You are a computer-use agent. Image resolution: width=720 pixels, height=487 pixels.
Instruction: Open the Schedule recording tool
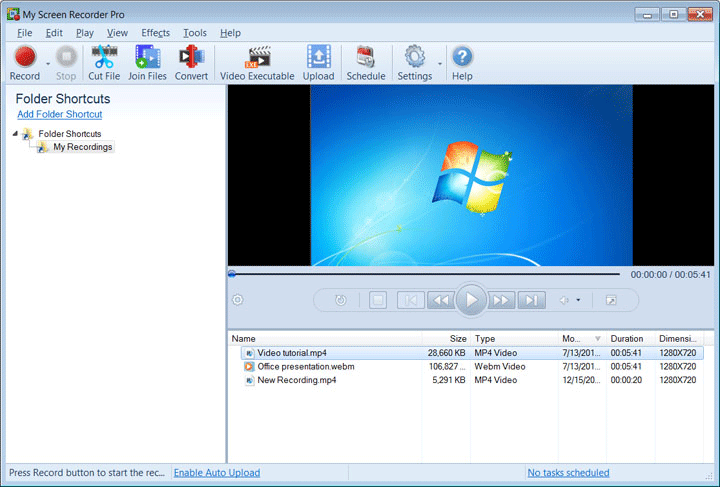[366, 63]
